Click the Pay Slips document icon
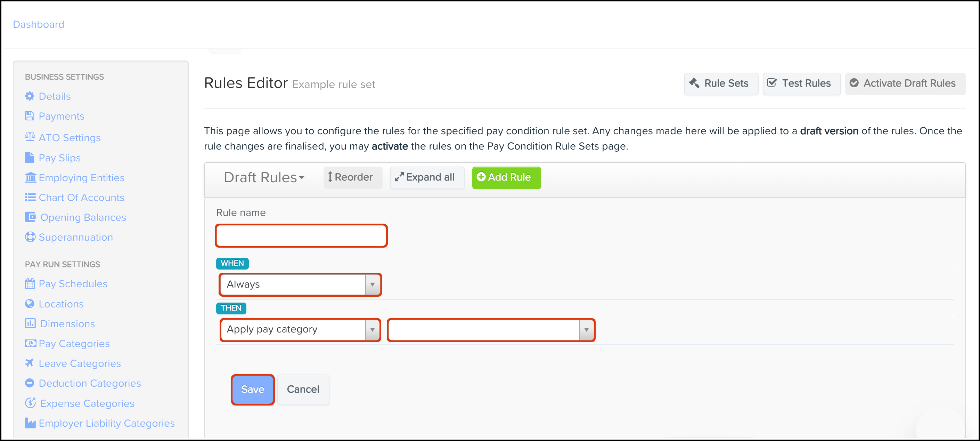This screenshot has width=980, height=441. point(30,157)
